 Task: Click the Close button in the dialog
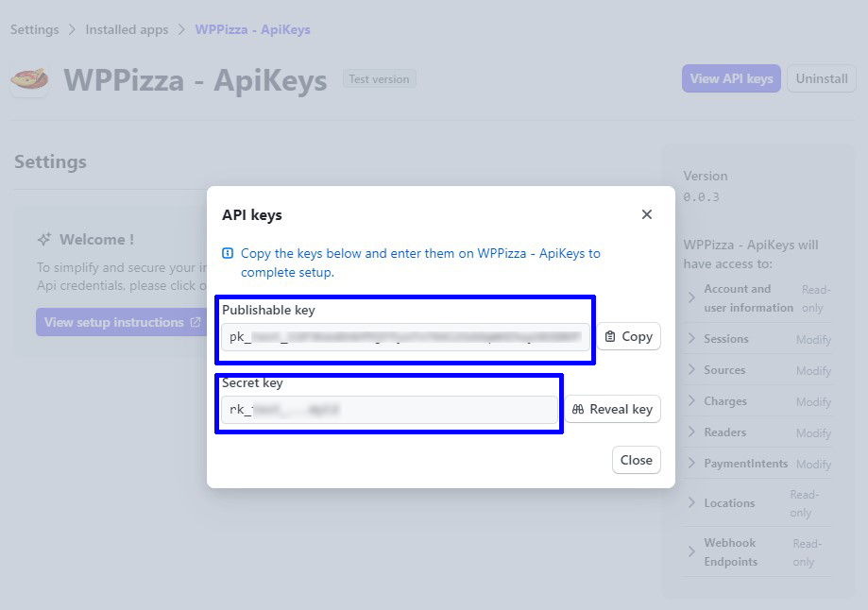point(636,460)
